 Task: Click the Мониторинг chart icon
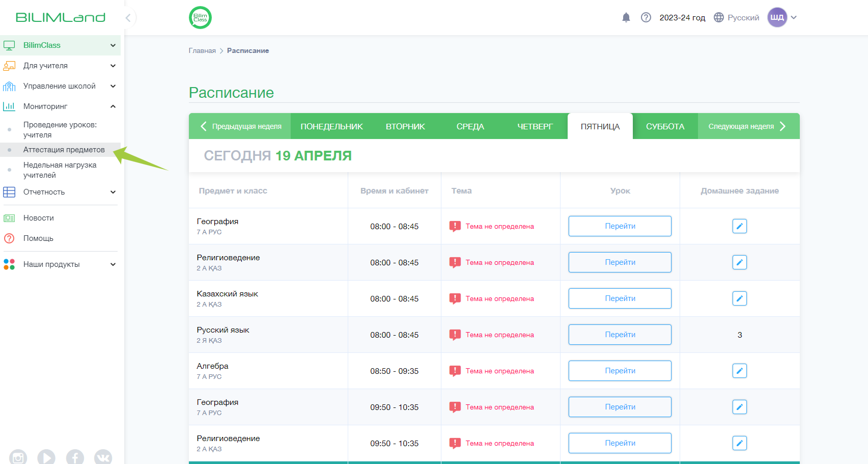tap(9, 106)
